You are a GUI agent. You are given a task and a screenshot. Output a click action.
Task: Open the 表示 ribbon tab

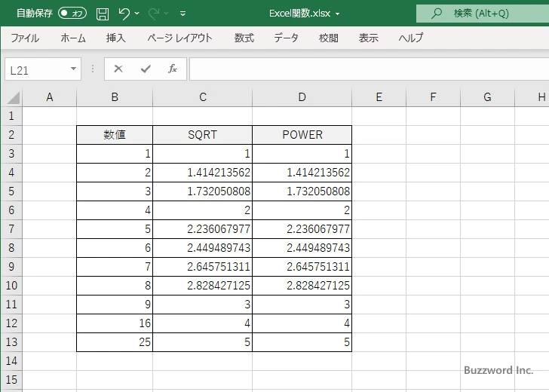coord(368,38)
